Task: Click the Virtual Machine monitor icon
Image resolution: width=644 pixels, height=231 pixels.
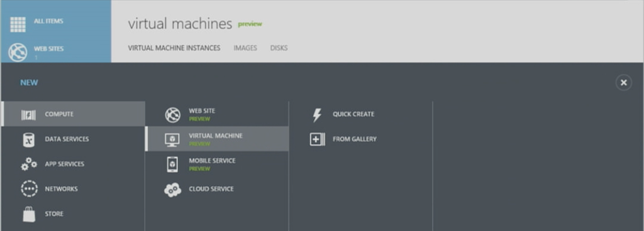Action: (x=172, y=140)
